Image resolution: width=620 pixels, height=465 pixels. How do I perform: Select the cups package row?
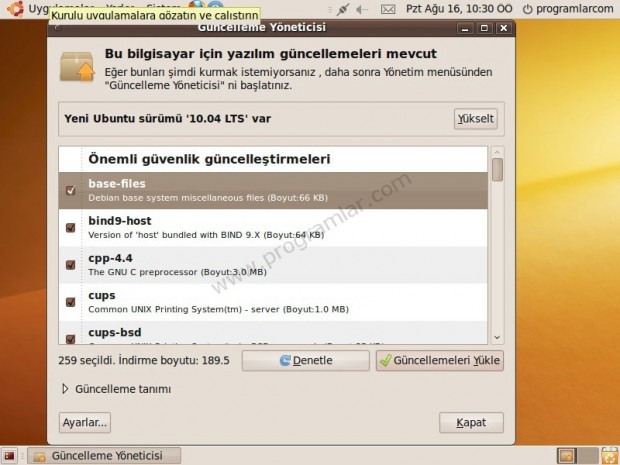[273, 302]
